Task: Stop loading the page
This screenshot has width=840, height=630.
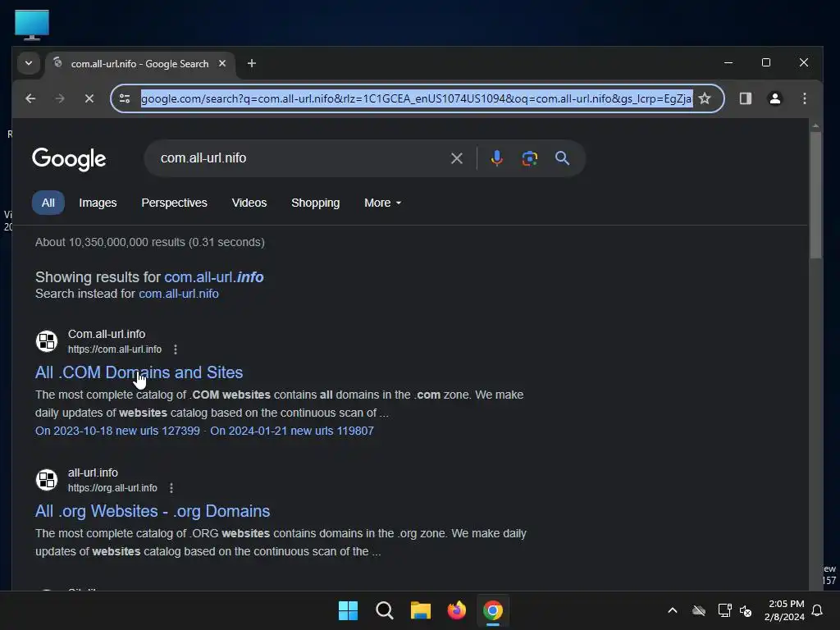Action: click(x=89, y=98)
